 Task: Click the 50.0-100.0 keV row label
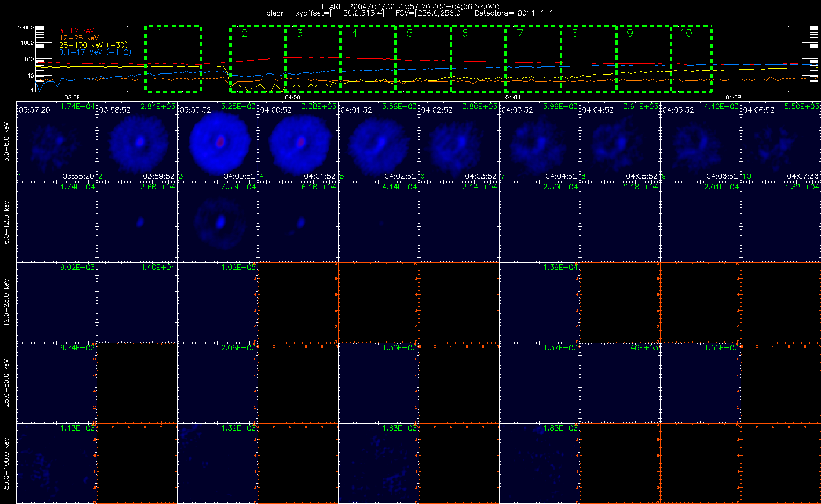(7, 463)
